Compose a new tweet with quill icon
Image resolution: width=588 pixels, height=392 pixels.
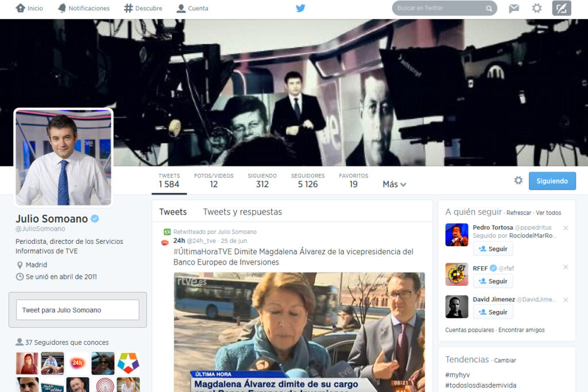[x=562, y=8]
